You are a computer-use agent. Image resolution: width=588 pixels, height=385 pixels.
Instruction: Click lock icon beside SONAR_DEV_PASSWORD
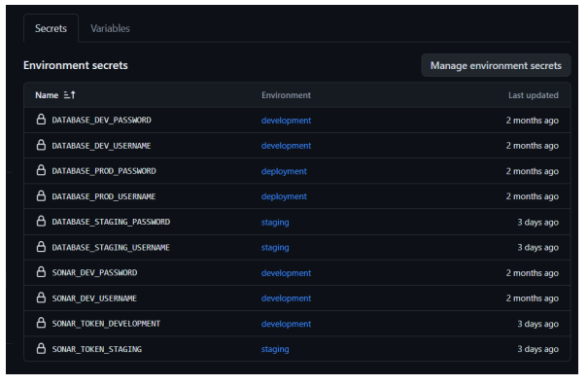(x=41, y=271)
